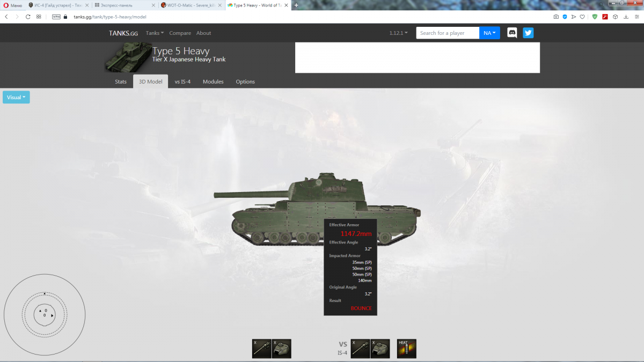Open a new browser tab with plus
Screen dimensions: 644x362
coord(296,5)
